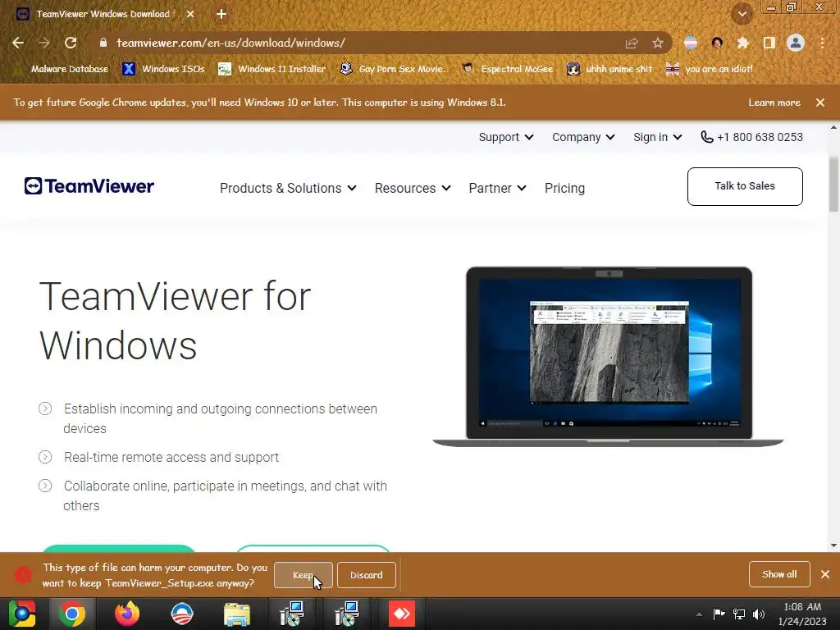This screenshot has height=630, width=840.
Task: Expand the Sign in menu
Action: [x=657, y=137]
